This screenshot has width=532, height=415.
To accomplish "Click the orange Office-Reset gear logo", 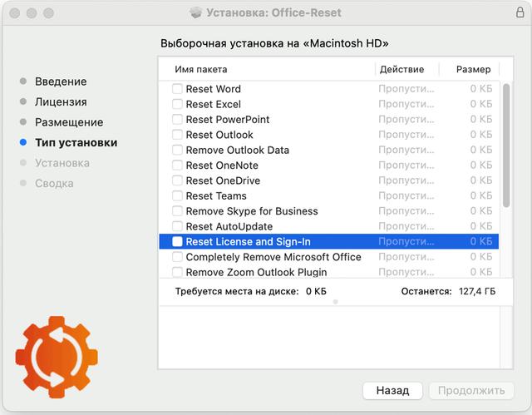I will click(57, 357).
